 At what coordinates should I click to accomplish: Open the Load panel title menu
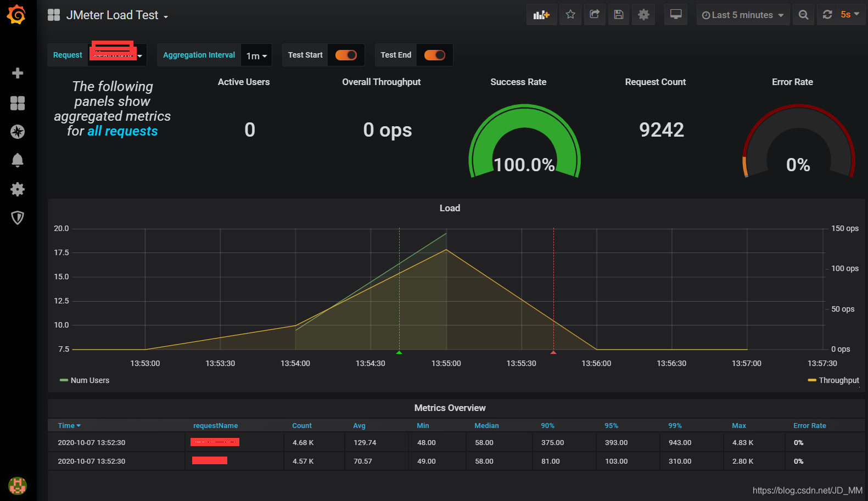point(450,208)
